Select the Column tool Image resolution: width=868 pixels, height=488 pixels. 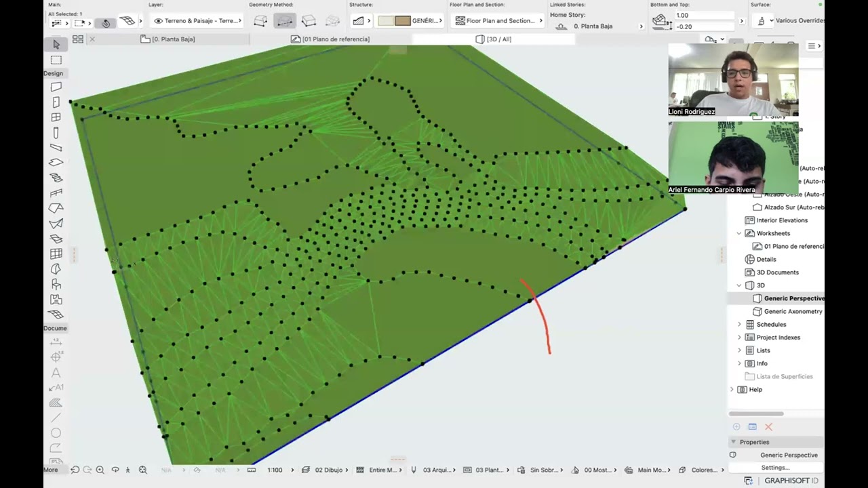click(56, 133)
